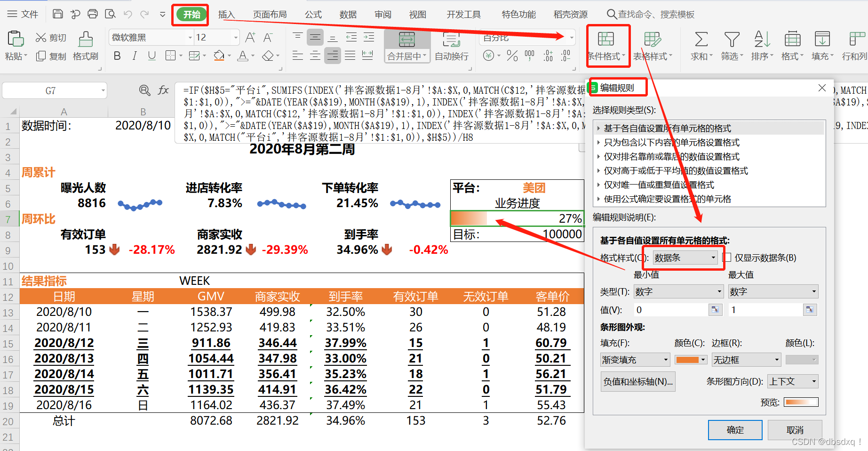Click the eraser clear-format icon
Image resolution: width=868 pixels, height=451 pixels.
pos(268,56)
